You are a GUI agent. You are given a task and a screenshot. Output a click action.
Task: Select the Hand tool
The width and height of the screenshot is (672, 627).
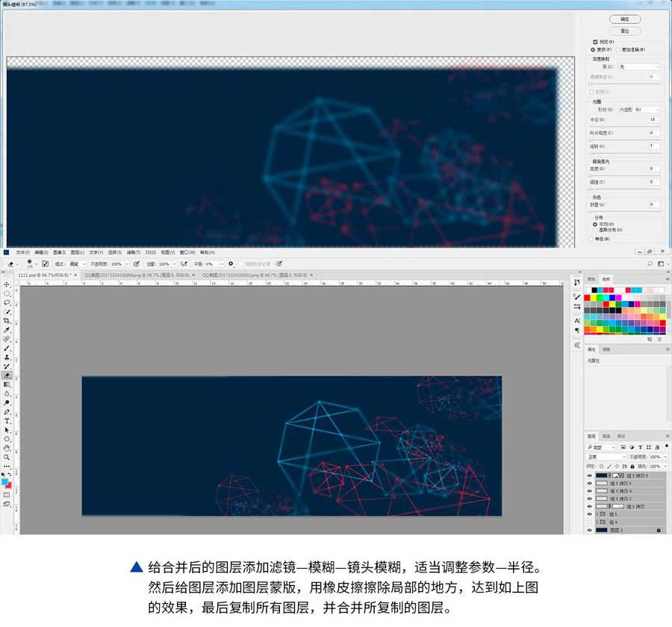[7, 449]
